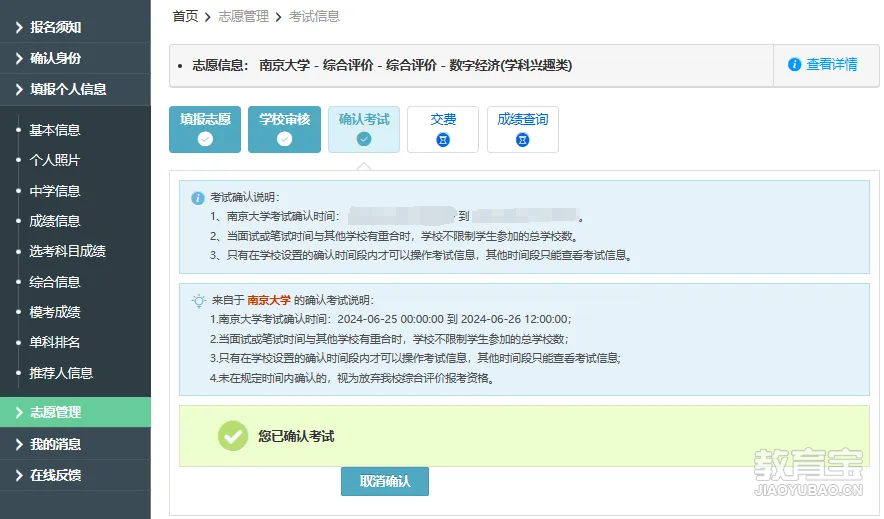Click the 志愿管理 breadcrumb link
Image resolution: width=884 pixels, height=519 pixels.
(243, 16)
